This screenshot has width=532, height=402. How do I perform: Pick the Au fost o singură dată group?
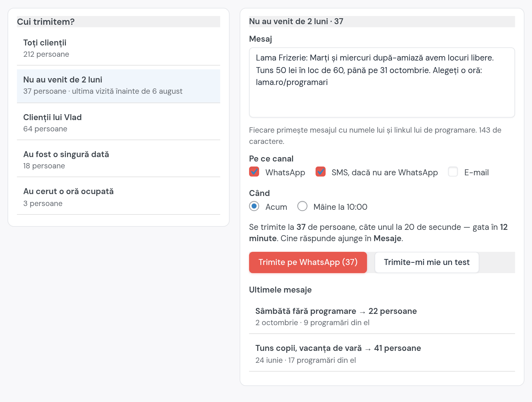pyautogui.click(x=119, y=160)
